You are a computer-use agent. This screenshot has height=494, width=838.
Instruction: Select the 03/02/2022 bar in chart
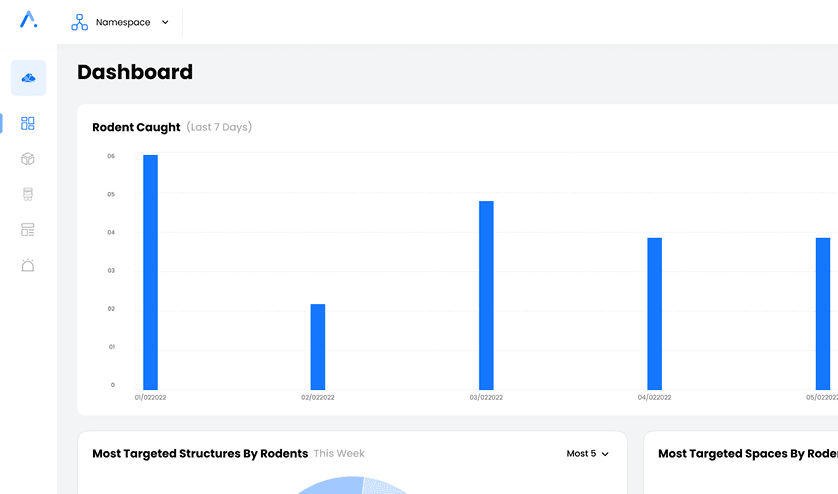tap(486, 295)
